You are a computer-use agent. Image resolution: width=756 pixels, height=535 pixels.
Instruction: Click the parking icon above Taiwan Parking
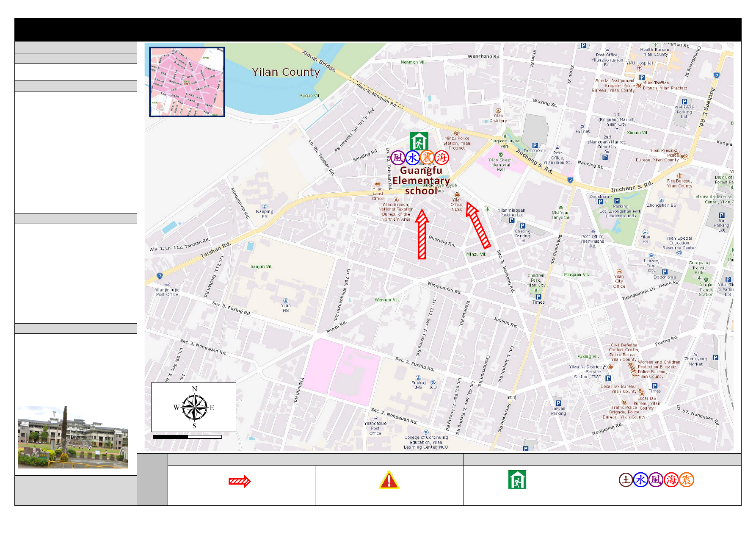(x=558, y=403)
